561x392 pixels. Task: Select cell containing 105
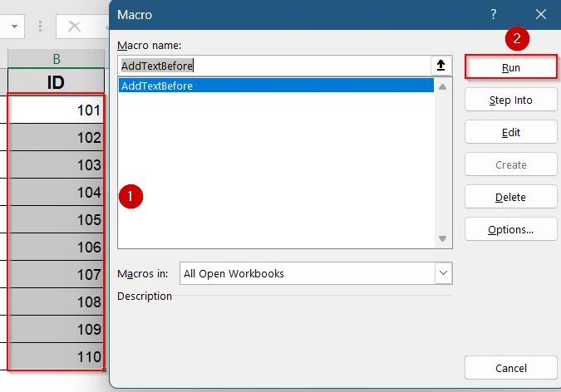(x=57, y=219)
